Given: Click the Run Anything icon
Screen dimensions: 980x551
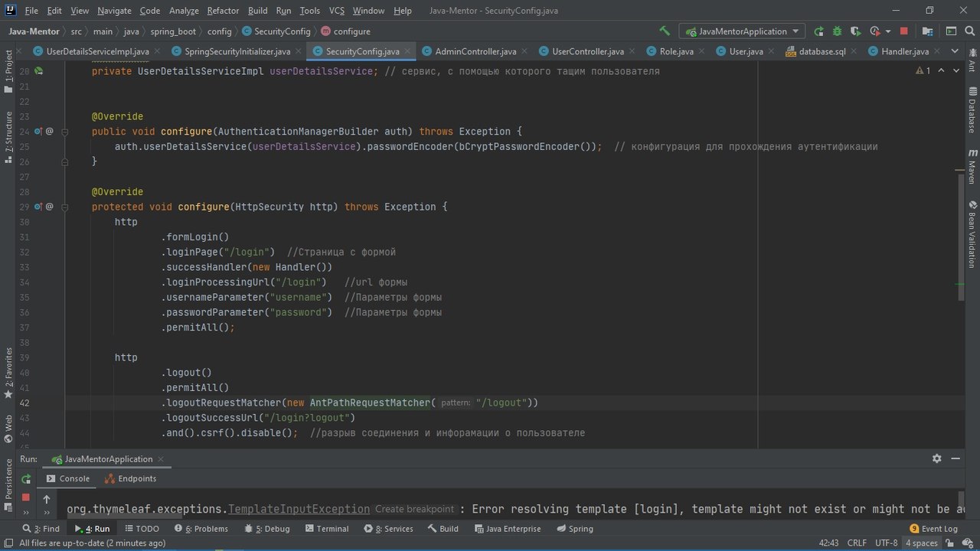Looking at the screenshot, I should coord(951,31).
